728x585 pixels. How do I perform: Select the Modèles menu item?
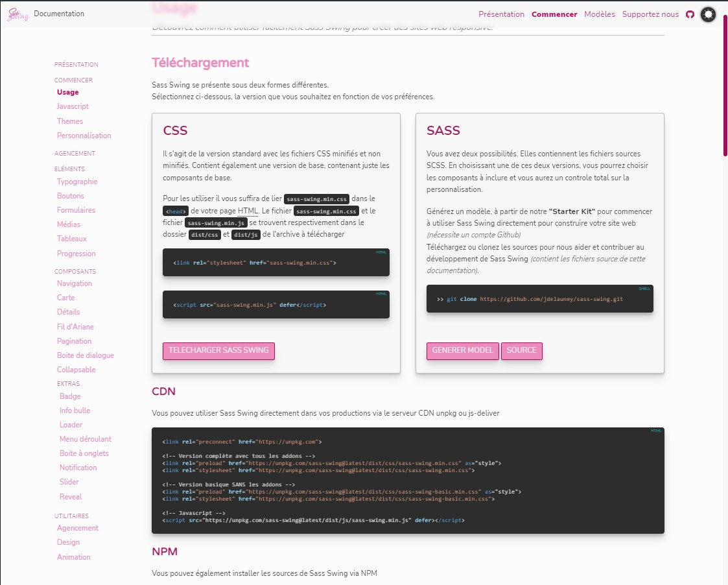coord(599,14)
